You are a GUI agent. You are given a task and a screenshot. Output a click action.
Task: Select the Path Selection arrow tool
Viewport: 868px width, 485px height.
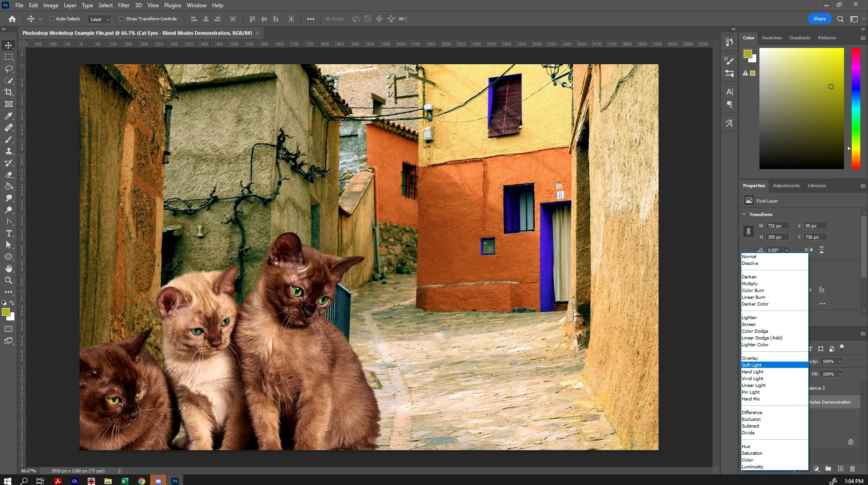pyautogui.click(x=9, y=245)
